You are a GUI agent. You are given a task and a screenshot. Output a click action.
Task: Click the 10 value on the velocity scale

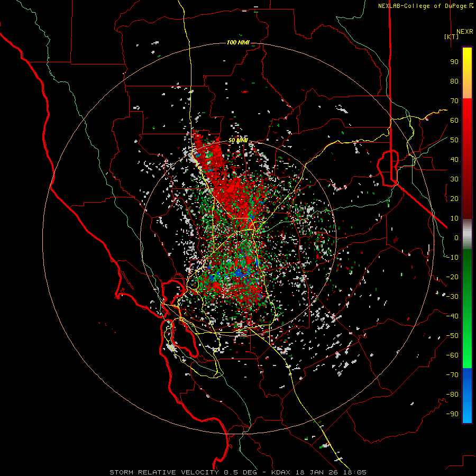pyautogui.click(x=454, y=218)
